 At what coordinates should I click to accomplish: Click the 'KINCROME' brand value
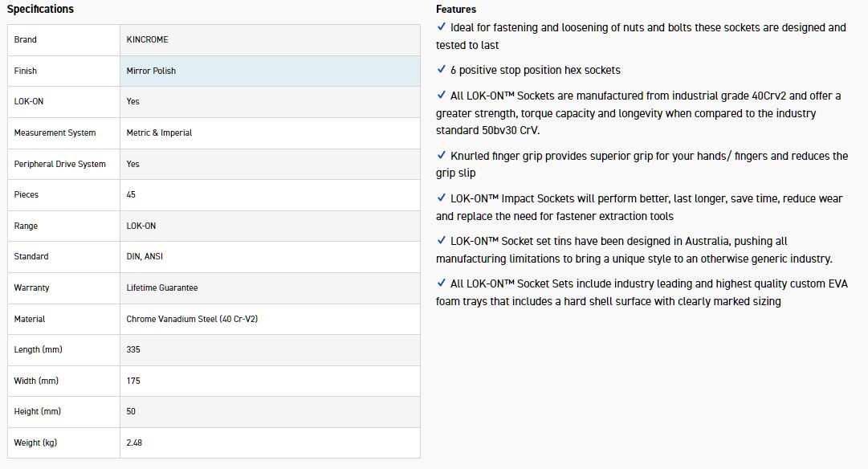pyautogui.click(x=147, y=39)
